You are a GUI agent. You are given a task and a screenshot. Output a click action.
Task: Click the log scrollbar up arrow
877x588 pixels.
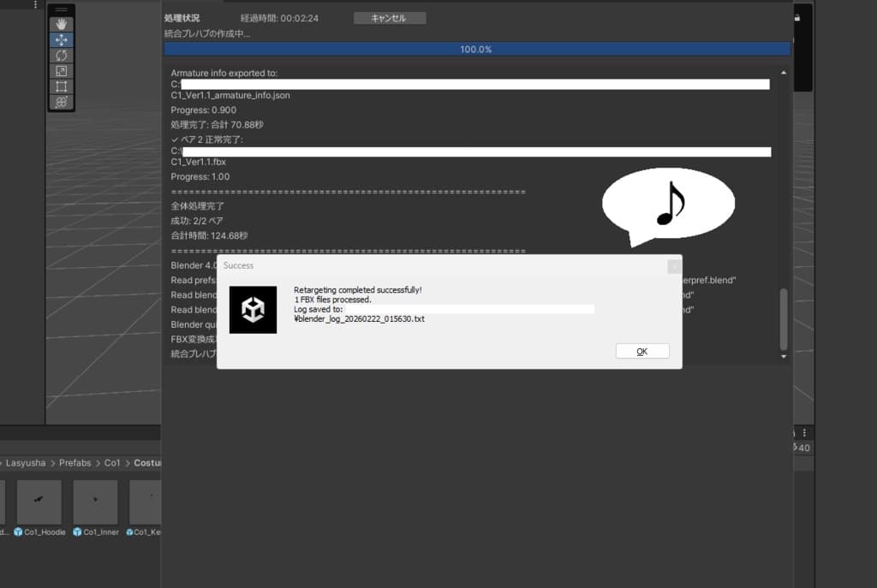784,73
